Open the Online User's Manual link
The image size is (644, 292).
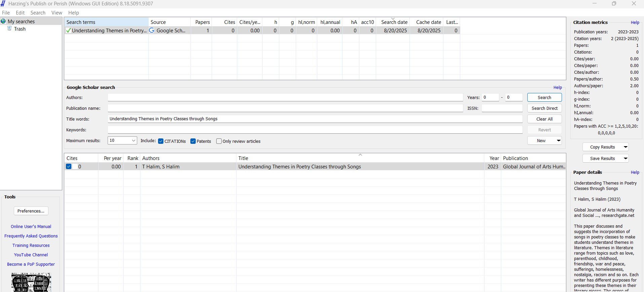(x=31, y=227)
